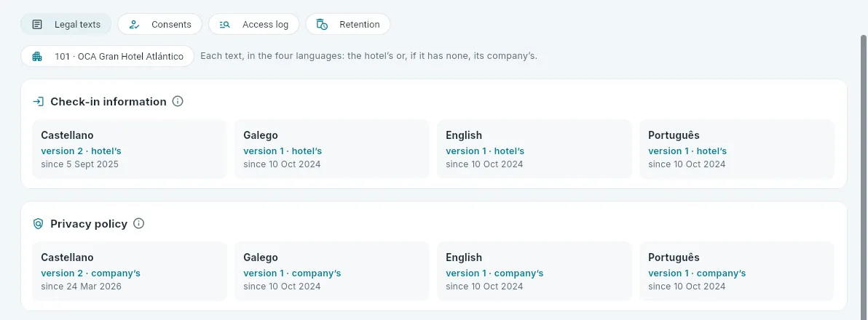Image resolution: width=868 pixels, height=320 pixels.
Task: Open Check-in information Castellano card
Action: pos(130,149)
